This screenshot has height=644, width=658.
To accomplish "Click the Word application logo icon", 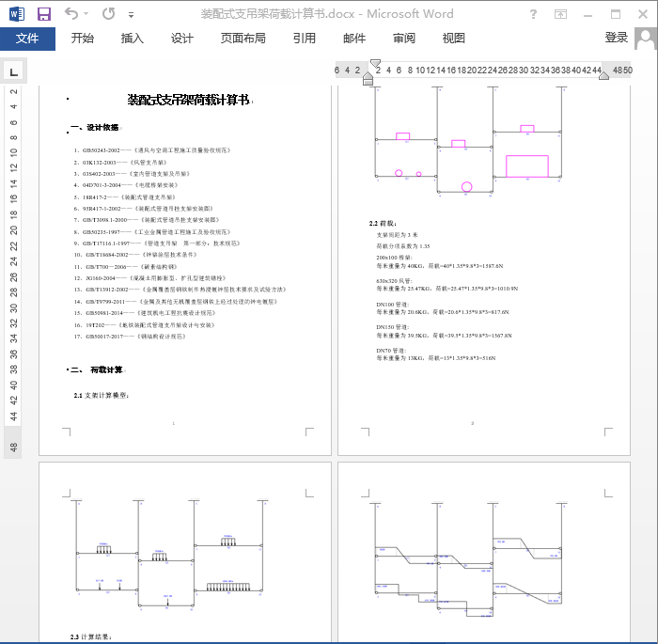I will 16,14.
